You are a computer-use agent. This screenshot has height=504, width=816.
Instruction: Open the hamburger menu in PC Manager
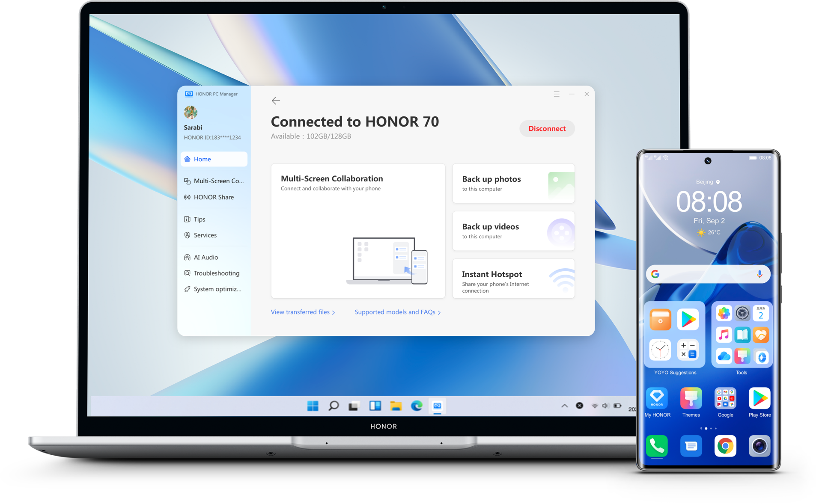point(556,94)
